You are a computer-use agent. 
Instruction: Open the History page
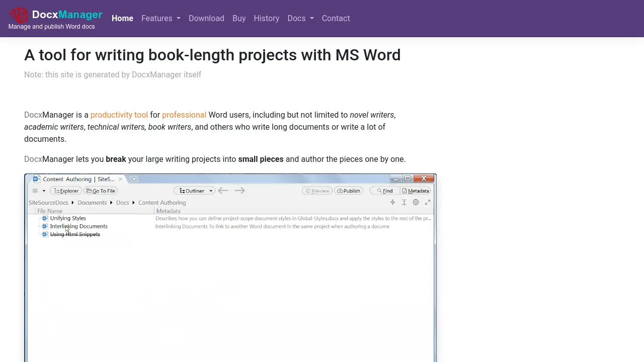coord(267,18)
